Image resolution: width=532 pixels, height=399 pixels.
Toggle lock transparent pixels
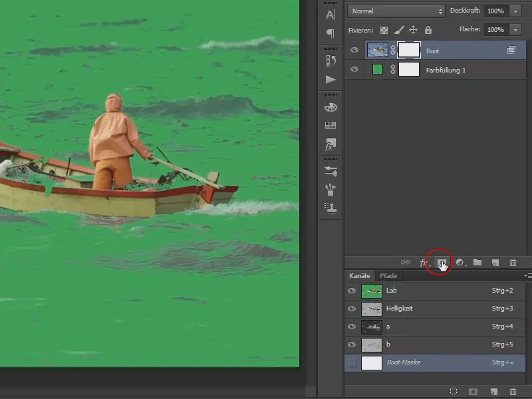384,30
